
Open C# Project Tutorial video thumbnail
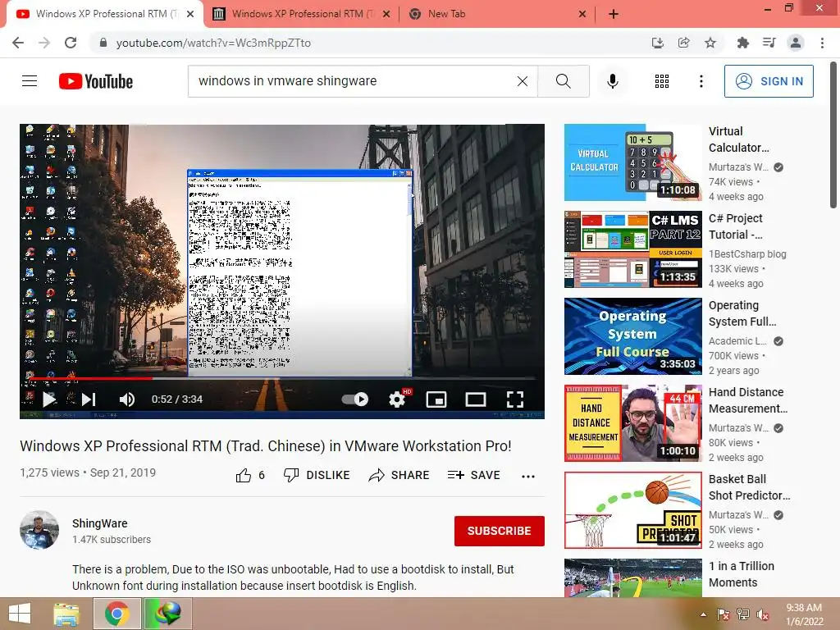click(x=633, y=249)
